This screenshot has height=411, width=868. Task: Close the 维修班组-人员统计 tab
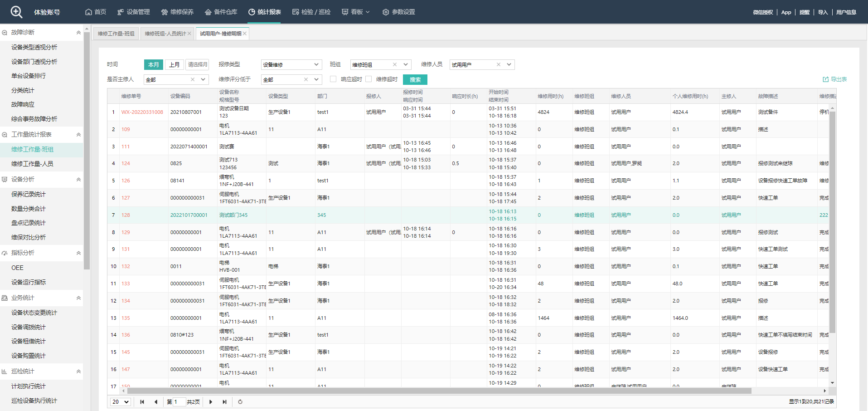[x=189, y=34]
